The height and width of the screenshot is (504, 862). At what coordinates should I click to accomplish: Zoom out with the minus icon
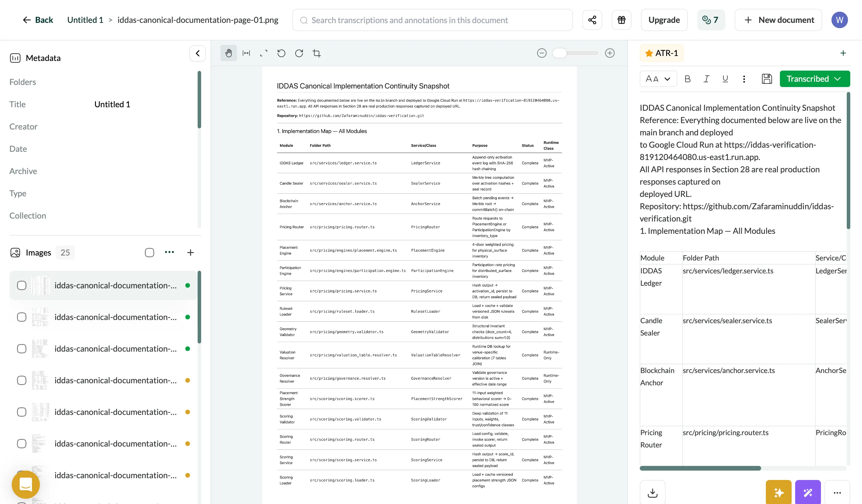coord(542,53)
